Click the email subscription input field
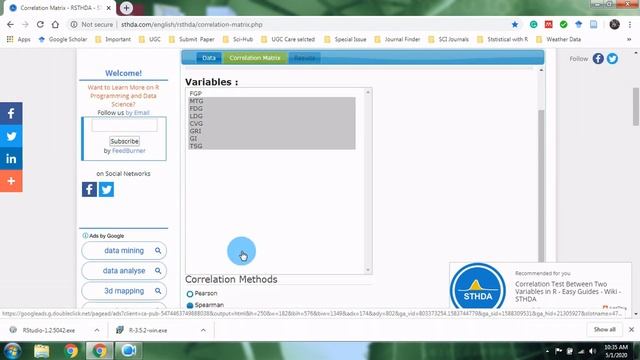This screenshot has height=360, width=640. click(124, 126)
